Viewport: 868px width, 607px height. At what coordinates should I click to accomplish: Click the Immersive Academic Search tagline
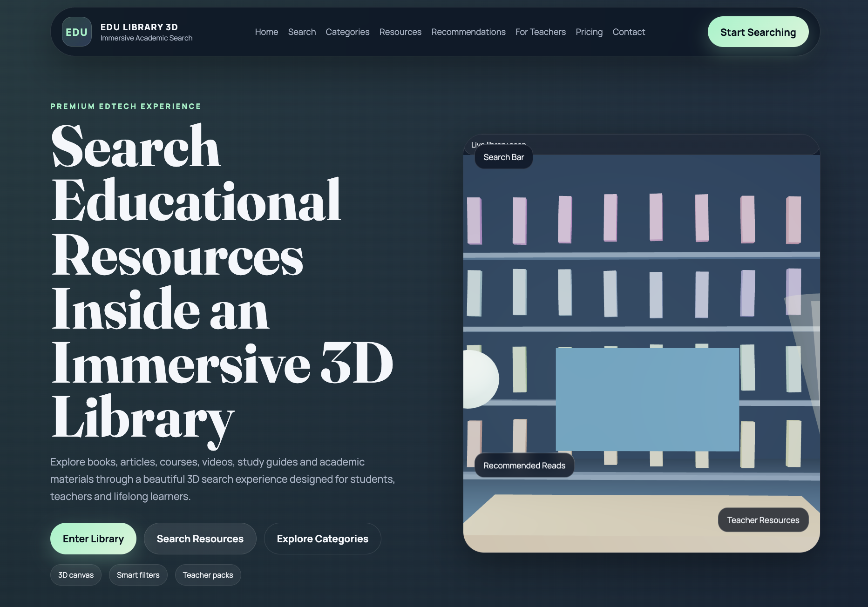pos(146,38)
